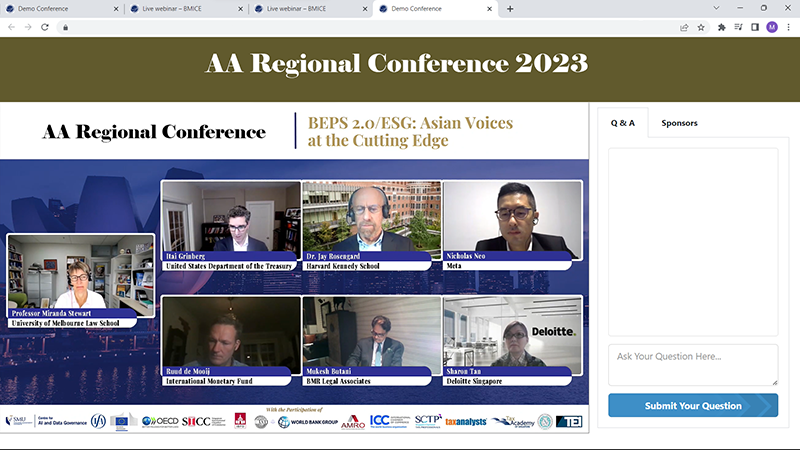The height and width of the screenshot is (450, 800).
Task: Click the SCTP sponsor logo
Action: pos(428,421)
